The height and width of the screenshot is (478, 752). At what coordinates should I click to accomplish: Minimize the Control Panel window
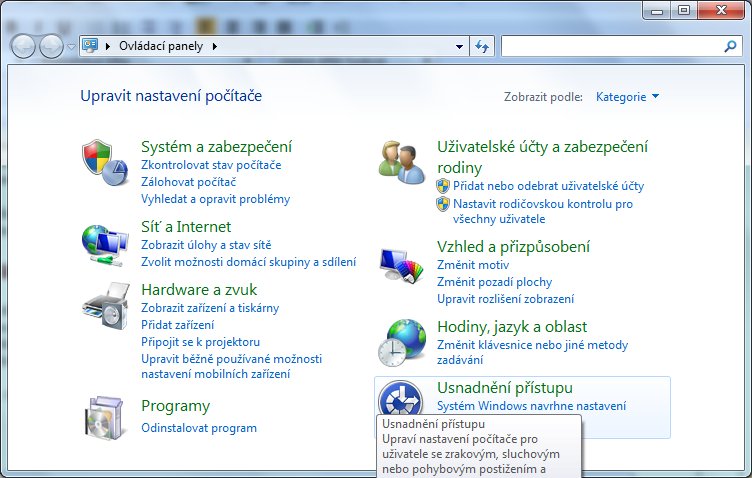657,10
